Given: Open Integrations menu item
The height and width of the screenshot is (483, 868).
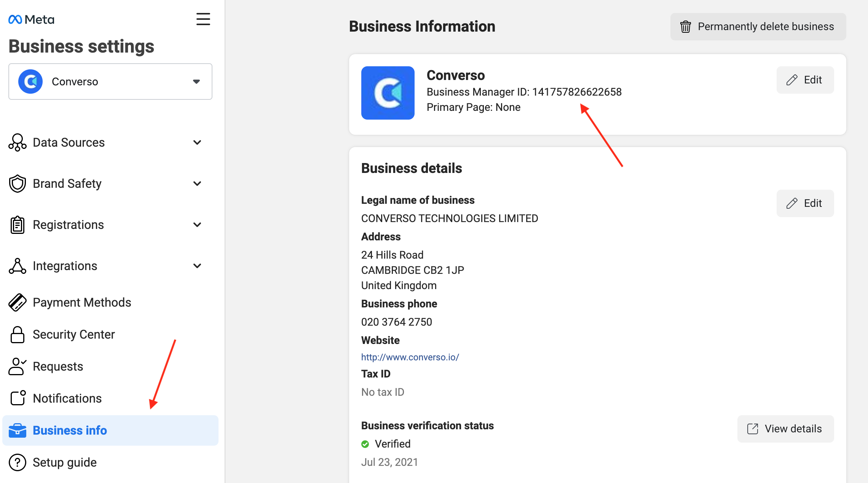Looking at the screenshot, I should pos(110,266).
